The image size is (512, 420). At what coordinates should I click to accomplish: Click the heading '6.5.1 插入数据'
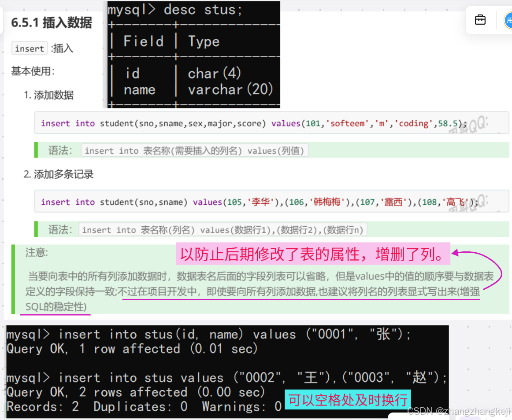pyautogui.click(x=52, y=22)
